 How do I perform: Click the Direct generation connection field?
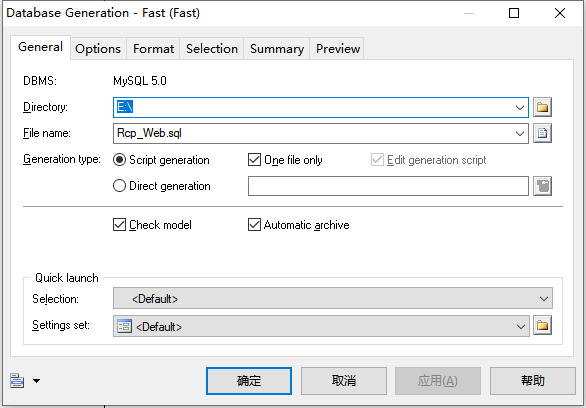tap(388, 186)
